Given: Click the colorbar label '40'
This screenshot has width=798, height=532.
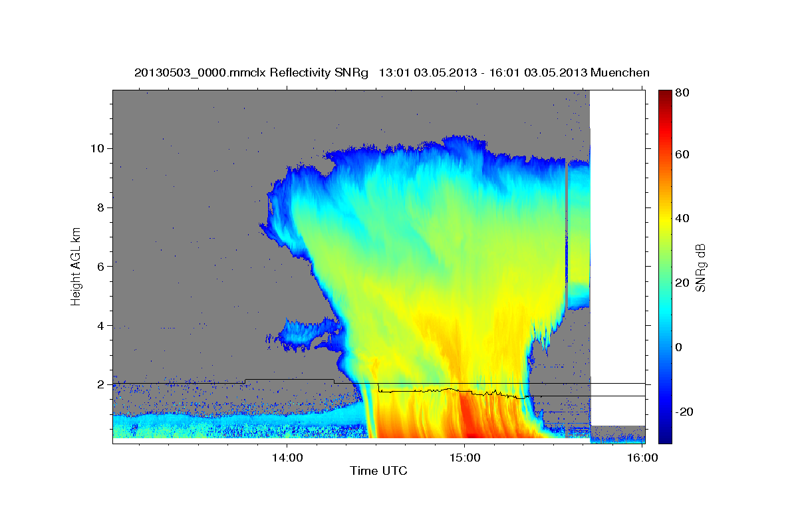Looking at the screenshot, I should pyautogui.click(x=683, y=218).
